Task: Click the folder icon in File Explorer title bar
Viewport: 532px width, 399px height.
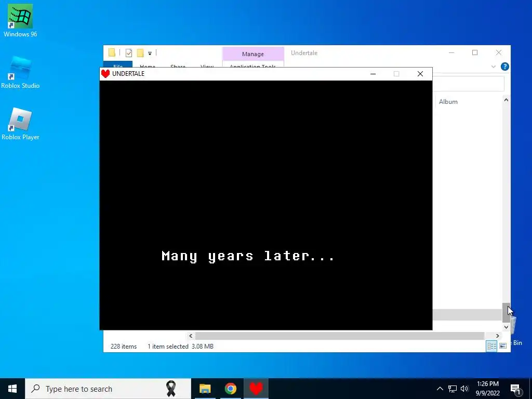Action: (112, 52)
